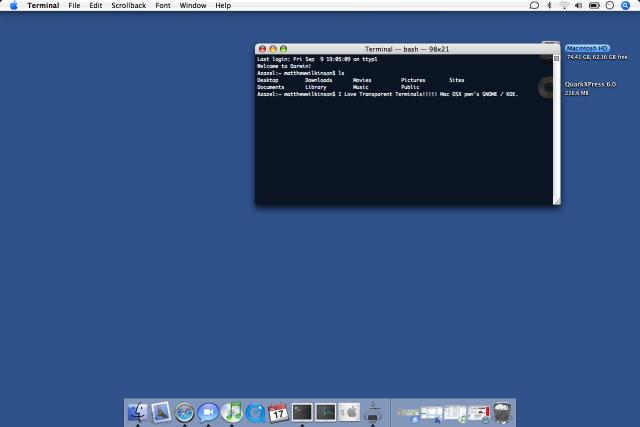This screenshot has height=427, width=640.
Task: Open the dark graph monitor dock icon
Action: 326,412
